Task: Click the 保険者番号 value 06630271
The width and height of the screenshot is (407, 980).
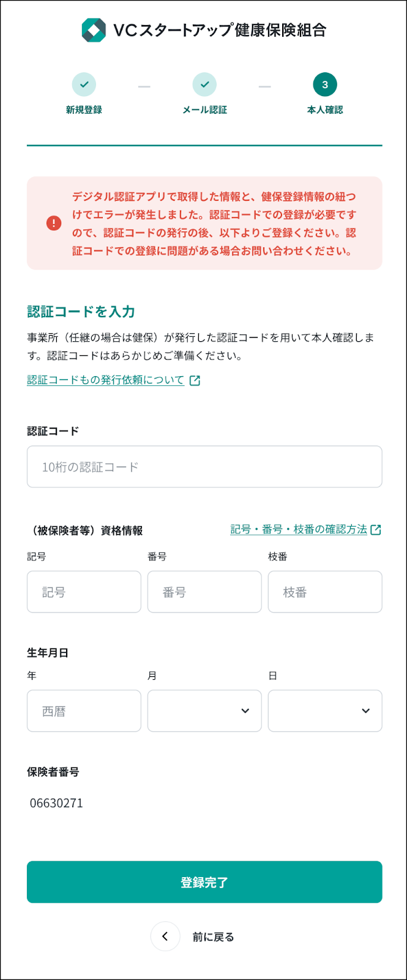Action: pos(56,803)
